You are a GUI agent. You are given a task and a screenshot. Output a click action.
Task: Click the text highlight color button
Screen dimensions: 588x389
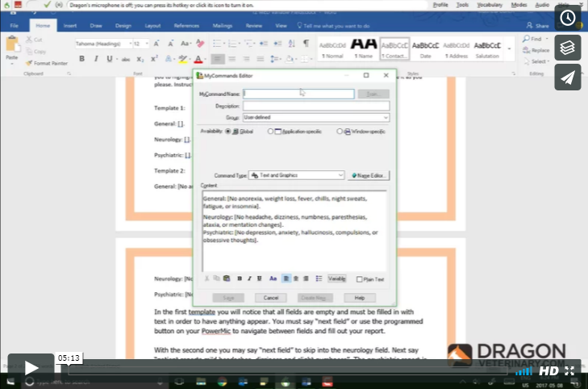click(x=182, y=59)
